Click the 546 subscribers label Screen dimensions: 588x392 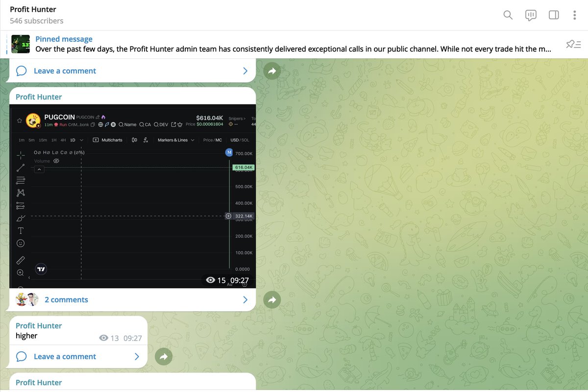[37, 21]
